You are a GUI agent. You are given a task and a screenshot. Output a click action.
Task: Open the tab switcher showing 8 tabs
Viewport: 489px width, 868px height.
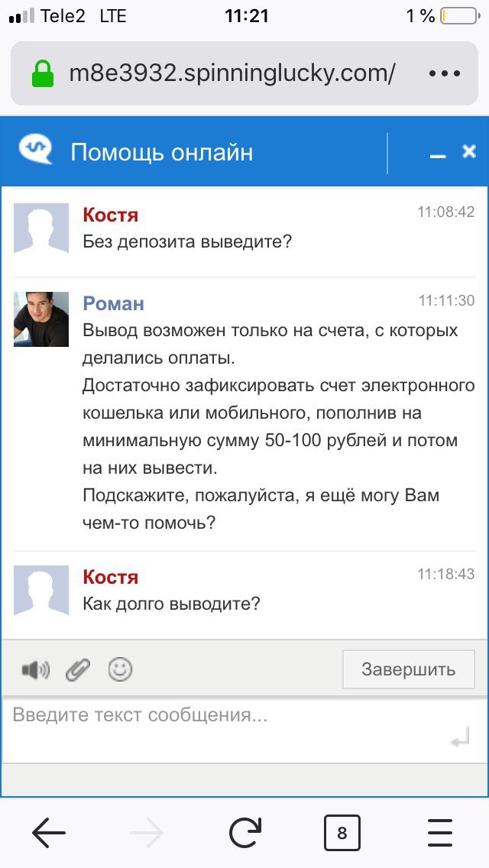342,833
